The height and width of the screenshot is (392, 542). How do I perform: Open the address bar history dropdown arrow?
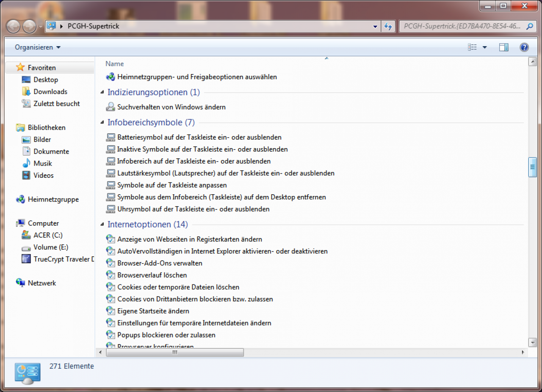375,26
